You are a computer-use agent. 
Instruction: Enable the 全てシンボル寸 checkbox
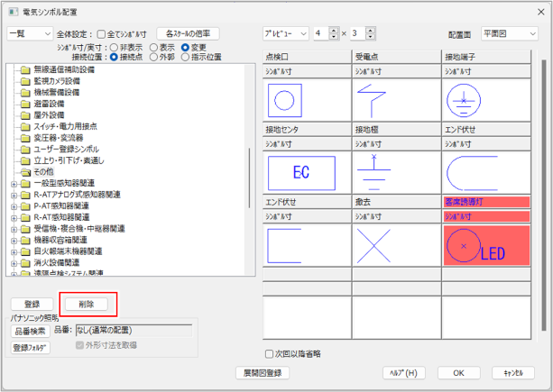pyautogui.click(x=101, y=33)
